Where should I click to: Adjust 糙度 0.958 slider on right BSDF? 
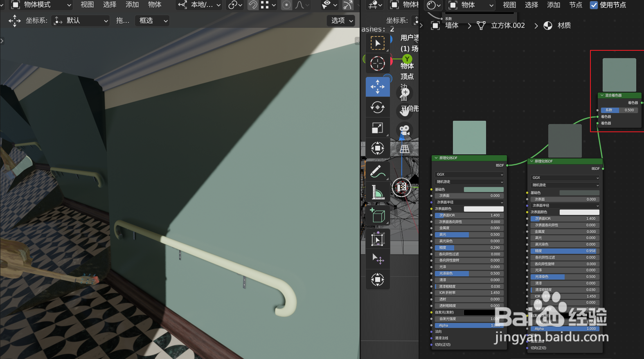[565, 251]
